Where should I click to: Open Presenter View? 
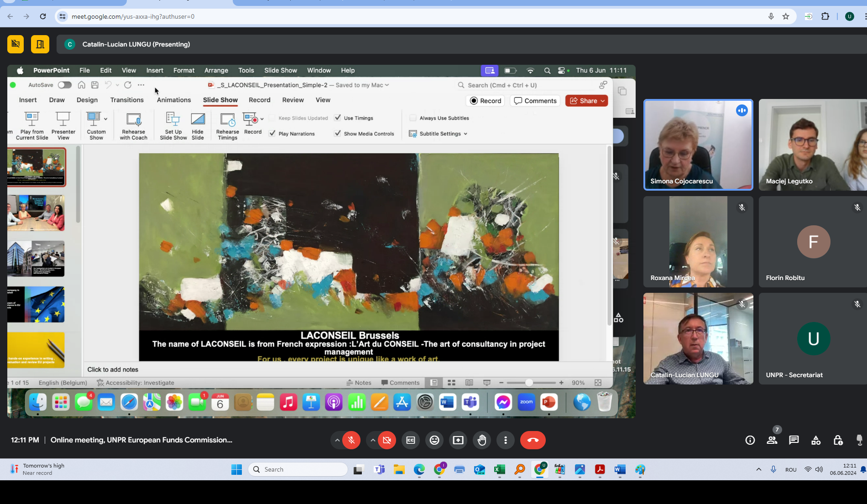point(63,125)
